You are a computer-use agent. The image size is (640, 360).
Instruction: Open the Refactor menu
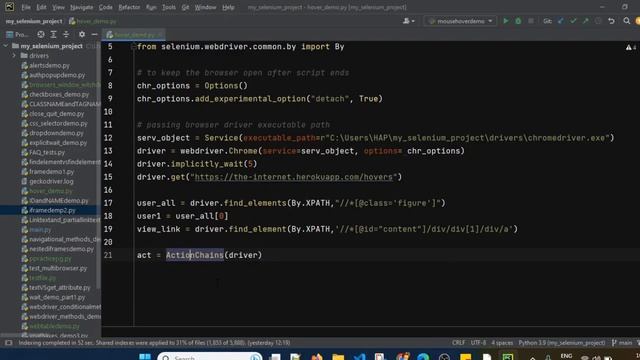[129, 7]
